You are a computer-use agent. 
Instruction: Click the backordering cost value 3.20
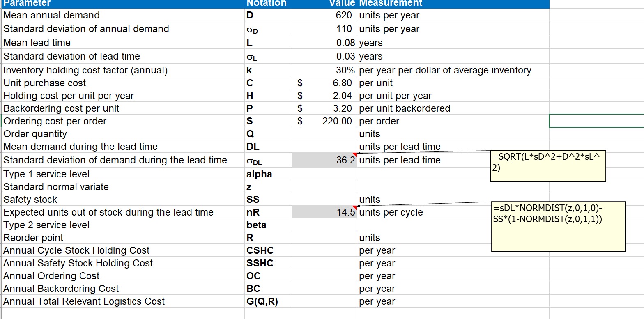pyautogui.click(x=324, y=108)
